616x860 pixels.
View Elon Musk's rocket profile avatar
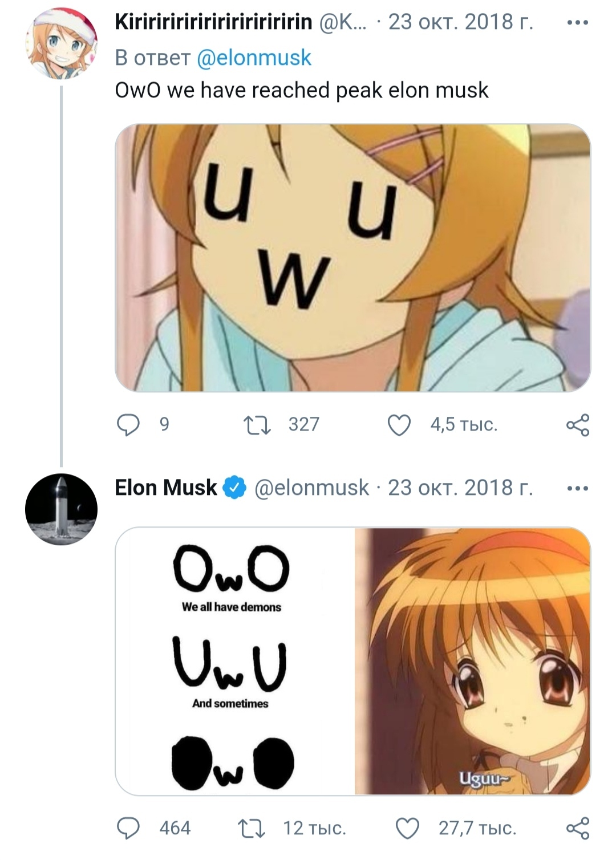coord(62,509)
